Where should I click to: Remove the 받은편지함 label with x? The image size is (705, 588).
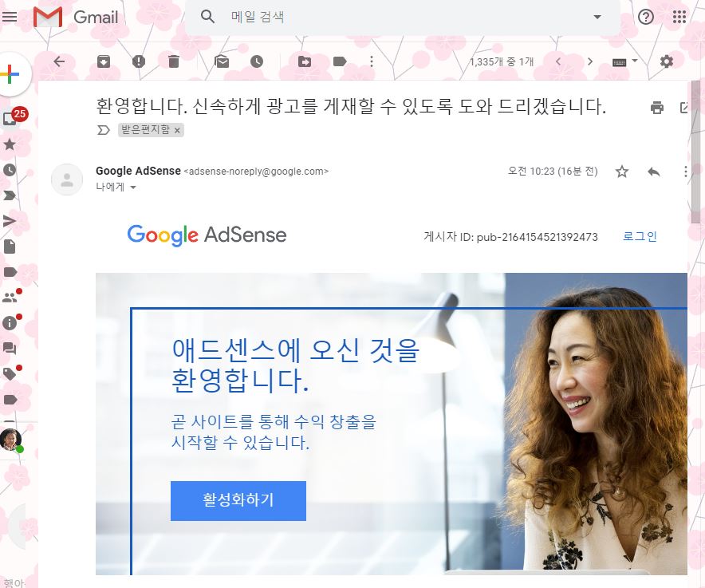(177, 131)
